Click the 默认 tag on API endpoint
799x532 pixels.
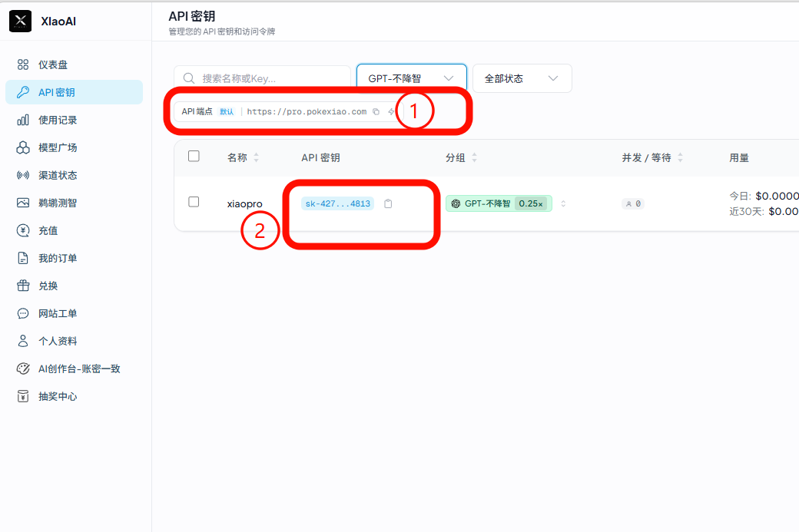coord(227,111)
